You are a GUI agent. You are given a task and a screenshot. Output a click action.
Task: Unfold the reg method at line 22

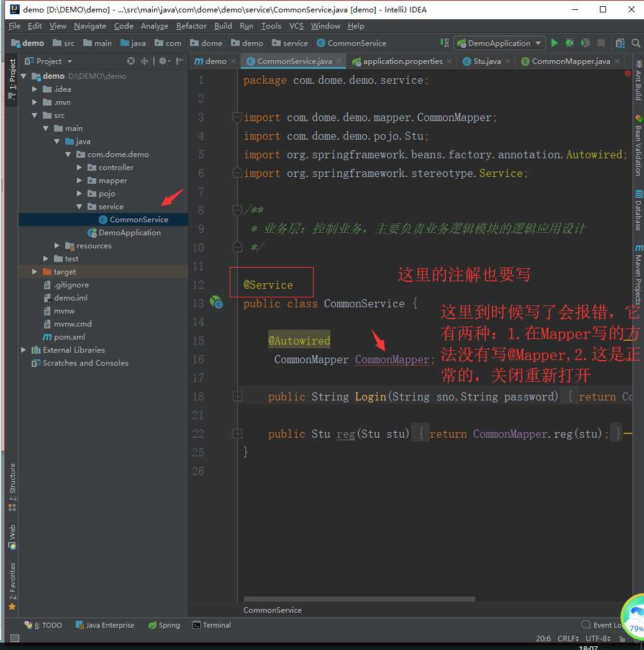tap(237, 433)
